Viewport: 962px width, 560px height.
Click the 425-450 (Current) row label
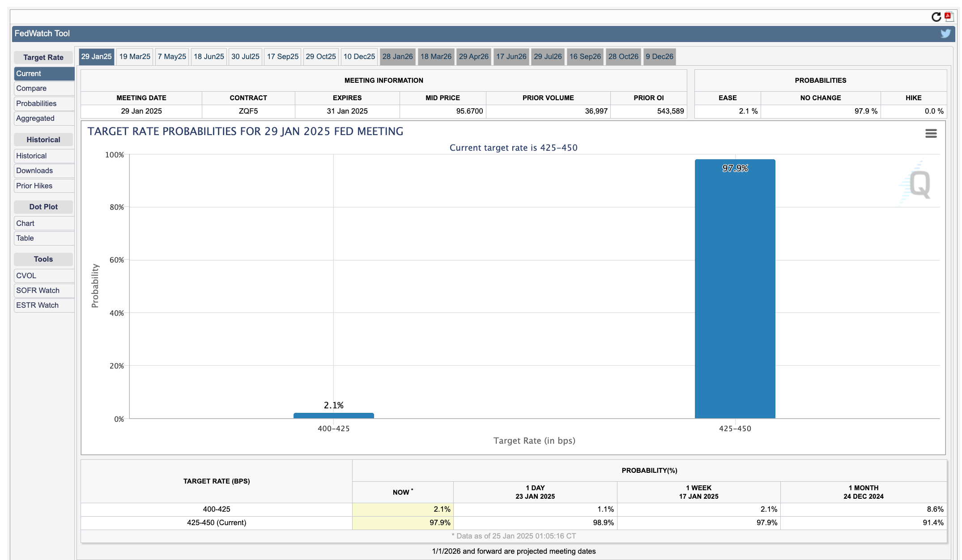217,523
